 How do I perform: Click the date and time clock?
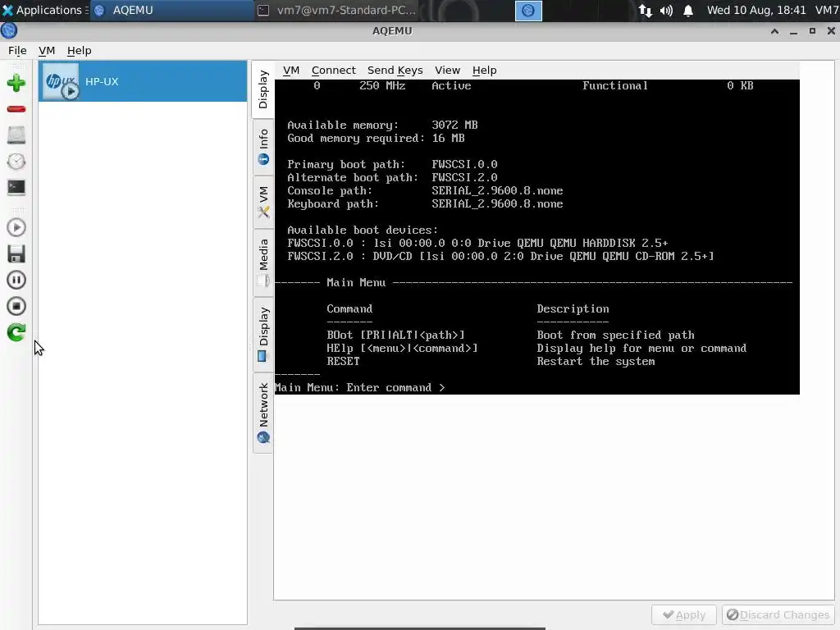click(756, 10)
